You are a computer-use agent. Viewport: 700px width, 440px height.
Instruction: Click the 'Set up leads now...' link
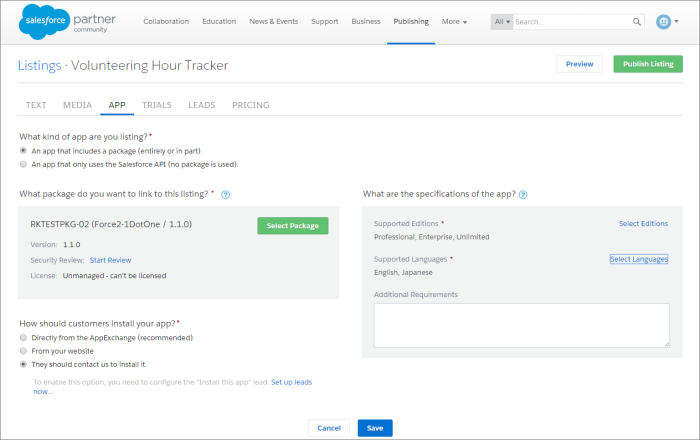tap(292, 382)
